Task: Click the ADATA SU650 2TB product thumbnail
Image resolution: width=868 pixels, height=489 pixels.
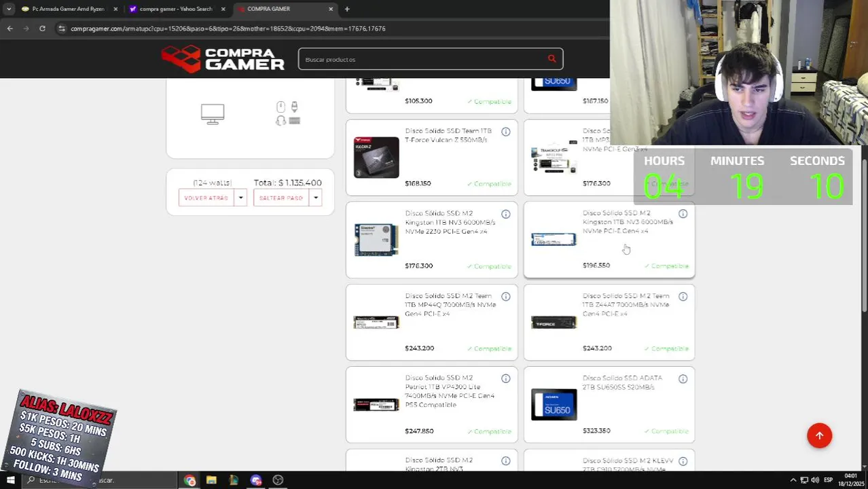Action: coord(554,404)
